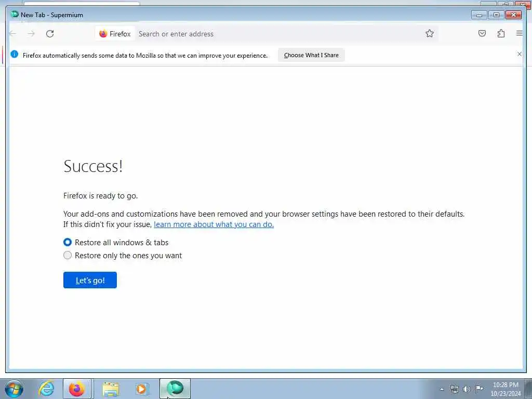Click the Let's go! button
This screenshot has width=532, height=399.
coord(90,280)
